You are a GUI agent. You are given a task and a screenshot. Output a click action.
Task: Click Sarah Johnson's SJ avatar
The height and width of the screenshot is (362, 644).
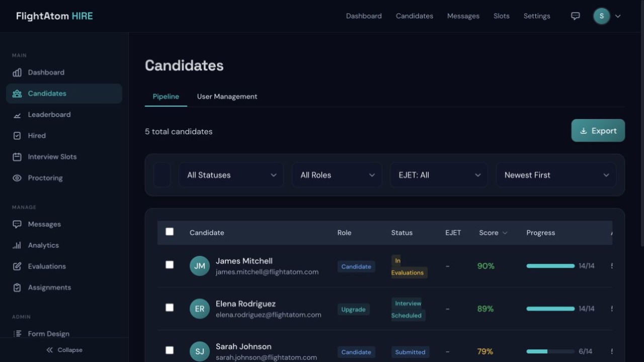point(200,351)
